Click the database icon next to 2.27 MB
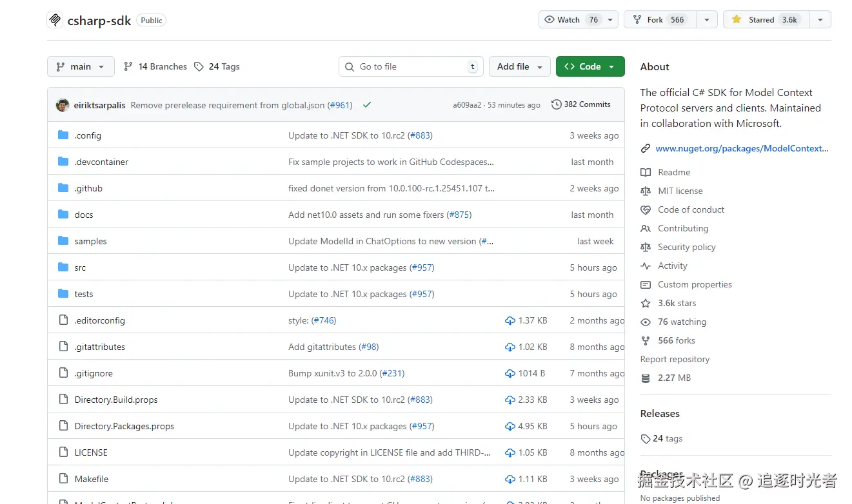The image size is (852, 504). (x=646, y=378)
